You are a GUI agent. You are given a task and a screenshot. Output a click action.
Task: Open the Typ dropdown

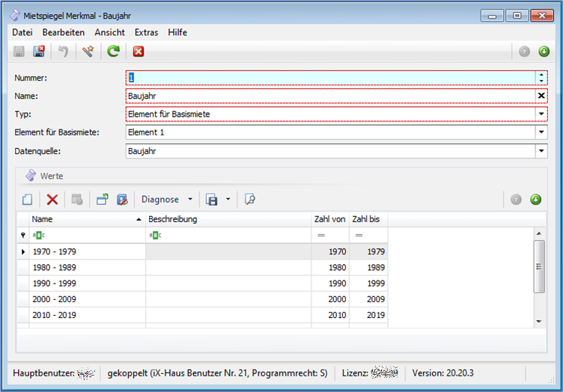[541, 114]
